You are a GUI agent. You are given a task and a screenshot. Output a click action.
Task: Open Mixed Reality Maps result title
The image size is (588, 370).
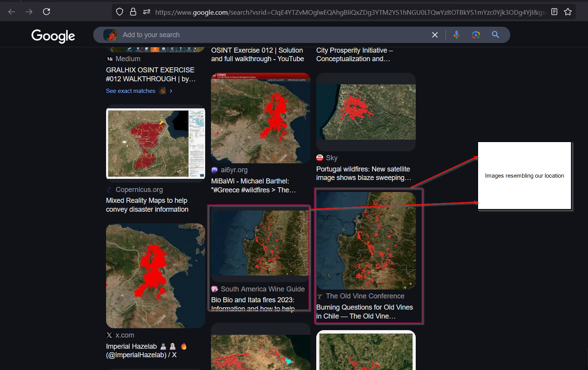pyautogui.click(x=147, y=205)
